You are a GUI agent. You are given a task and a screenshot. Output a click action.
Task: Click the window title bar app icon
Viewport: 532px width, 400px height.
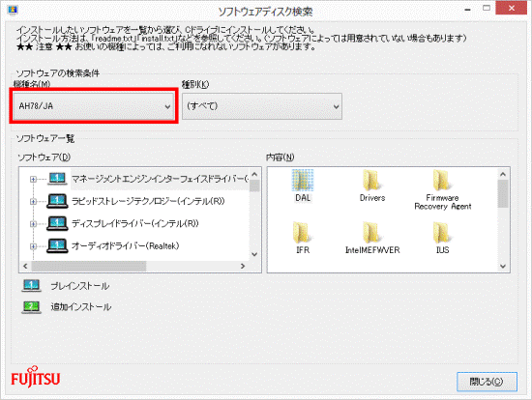13,11
